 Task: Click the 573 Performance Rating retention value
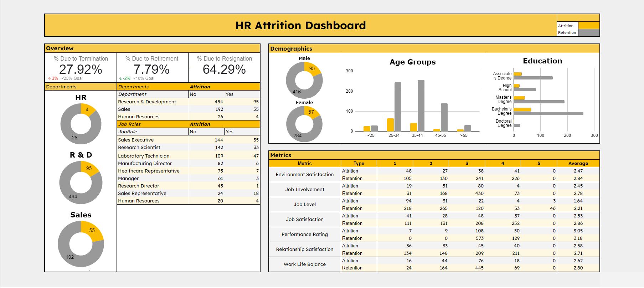pos(479,238)
